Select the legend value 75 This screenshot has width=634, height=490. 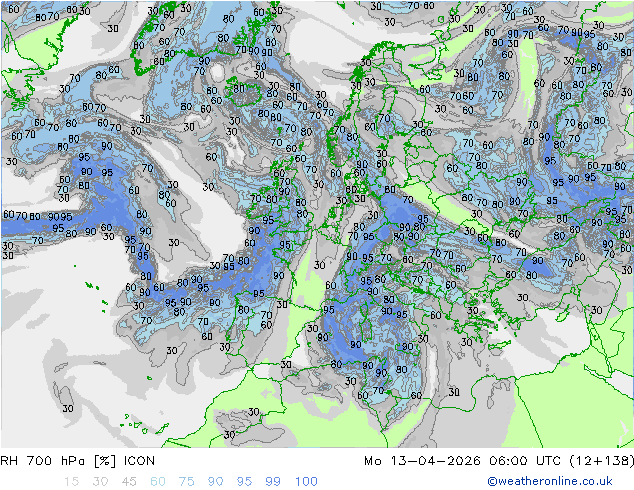[186, 482]
